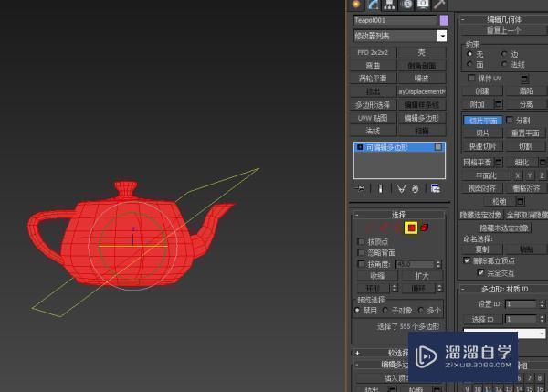Switch to the Modify command panel tab
The image size is (548, 392).
coord(373,5)
